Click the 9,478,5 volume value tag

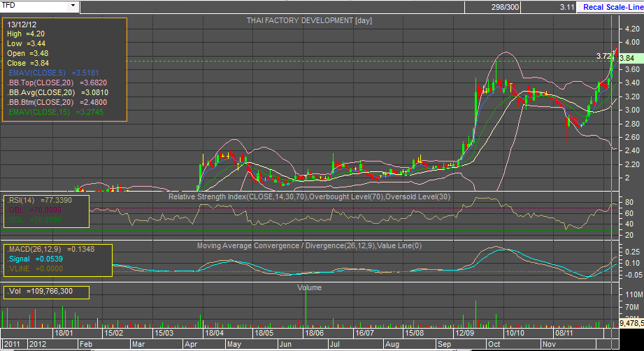click(x=631, y=324)
